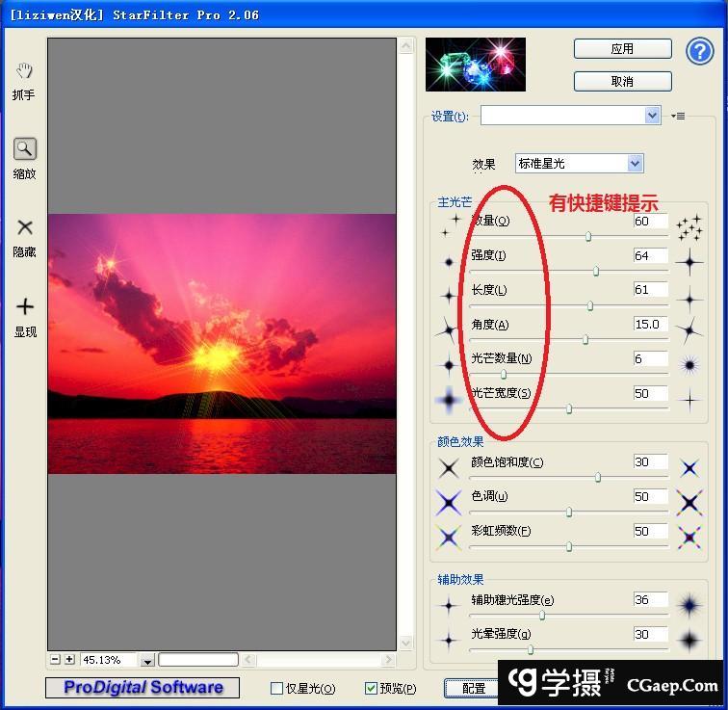Select the show plus tool
Screen dimensions: 728x710
(x=25, y=306)
